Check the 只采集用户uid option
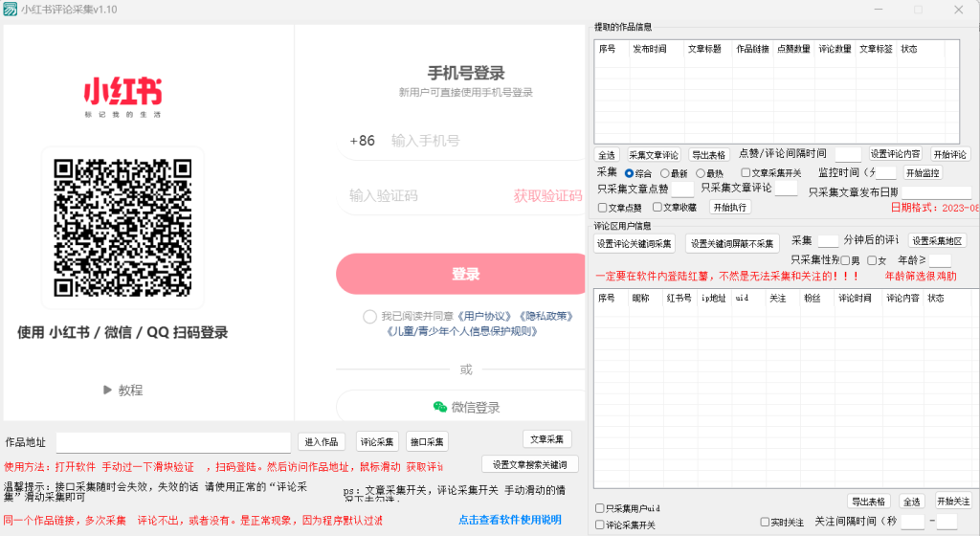980x536 pixels. (x=599, y=508)
